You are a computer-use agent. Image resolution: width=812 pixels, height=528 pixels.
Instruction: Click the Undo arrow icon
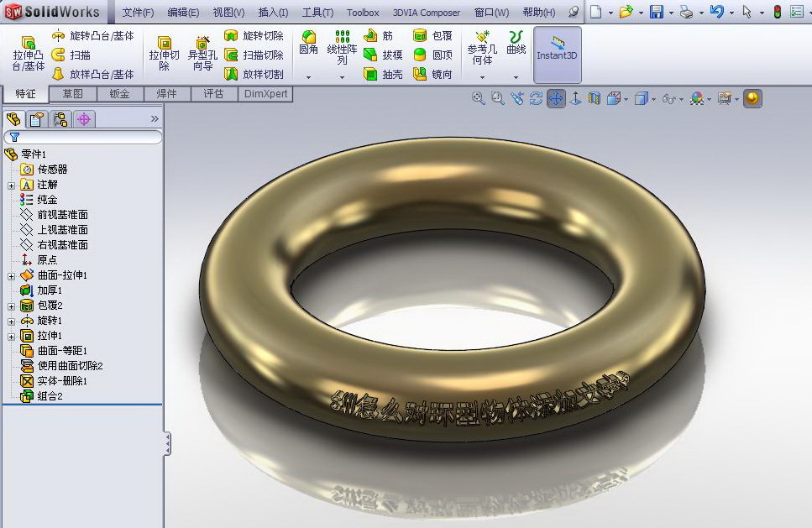click(x=717, y=12)
